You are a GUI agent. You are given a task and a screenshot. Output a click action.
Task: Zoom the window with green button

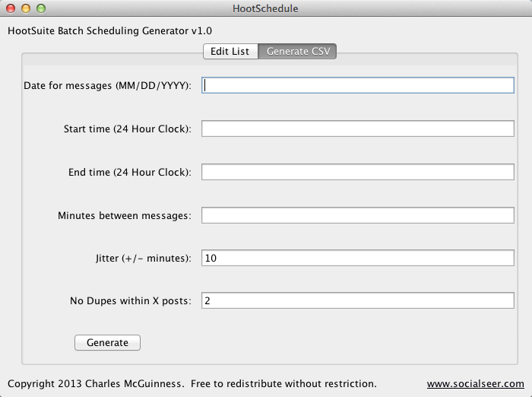pyautogui.click(x=41, y=8)
